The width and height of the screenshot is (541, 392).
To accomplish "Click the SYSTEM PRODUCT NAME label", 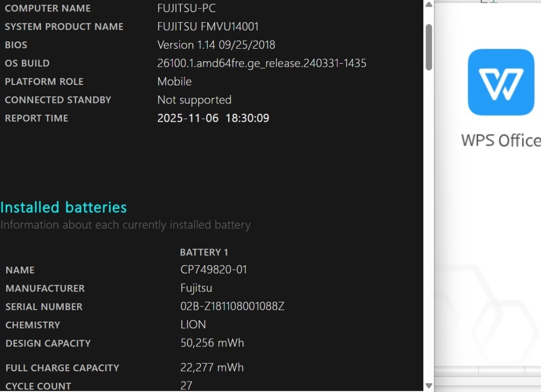I will 64,26.
